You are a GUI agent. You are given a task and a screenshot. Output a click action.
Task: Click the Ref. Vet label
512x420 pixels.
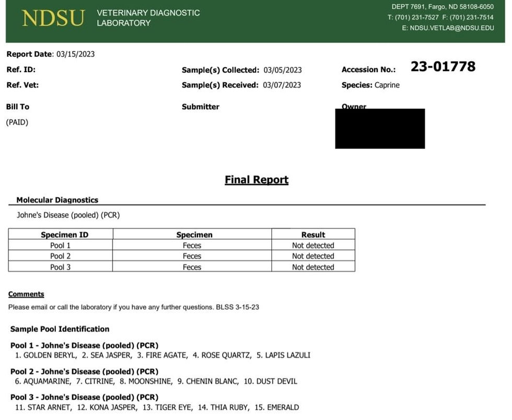(22, 85)
